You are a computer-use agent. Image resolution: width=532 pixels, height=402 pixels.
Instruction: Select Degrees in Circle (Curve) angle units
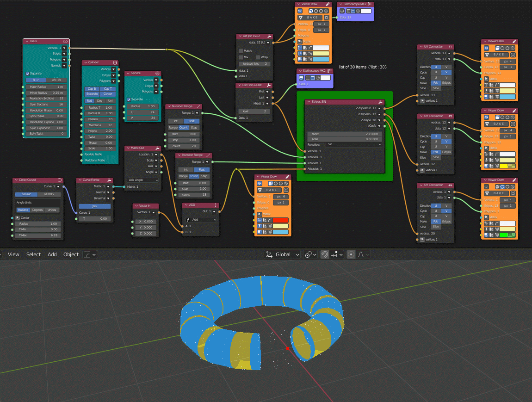[37, 210]
